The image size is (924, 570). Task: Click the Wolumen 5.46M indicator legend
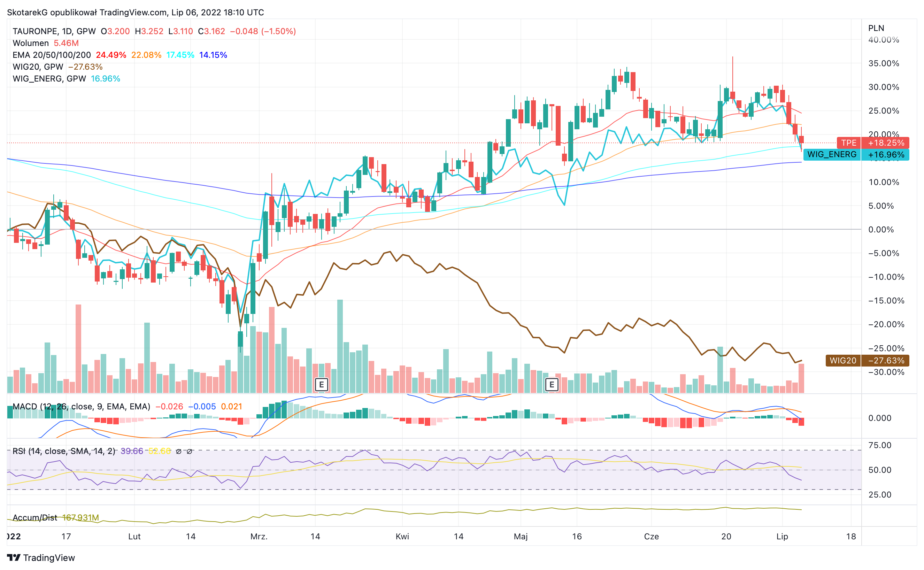coord(46,43)
